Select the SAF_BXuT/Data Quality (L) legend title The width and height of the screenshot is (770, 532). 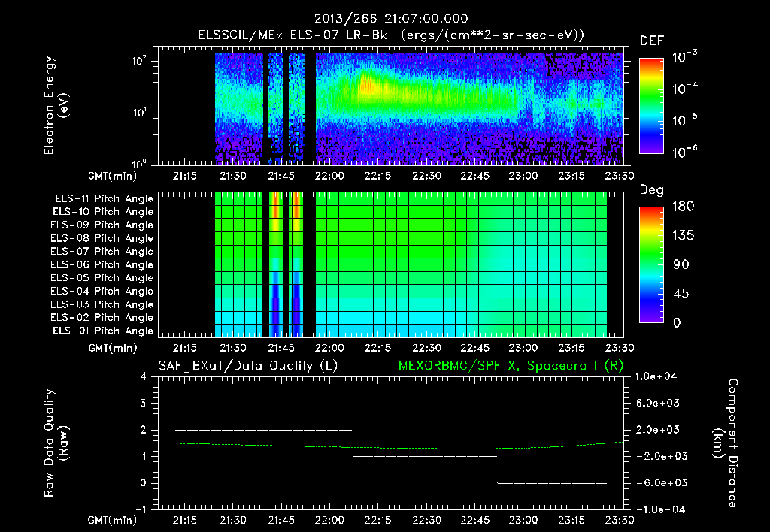(248, 366)
